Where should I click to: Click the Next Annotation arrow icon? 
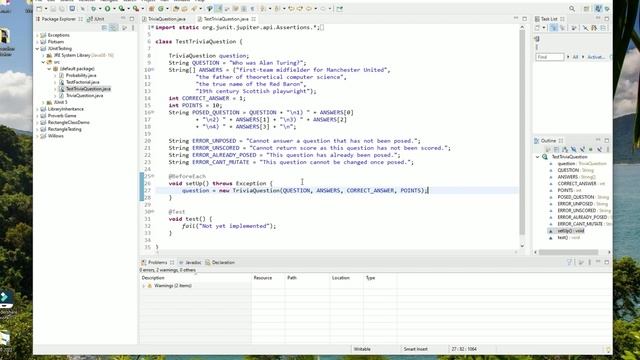point(263,8)
